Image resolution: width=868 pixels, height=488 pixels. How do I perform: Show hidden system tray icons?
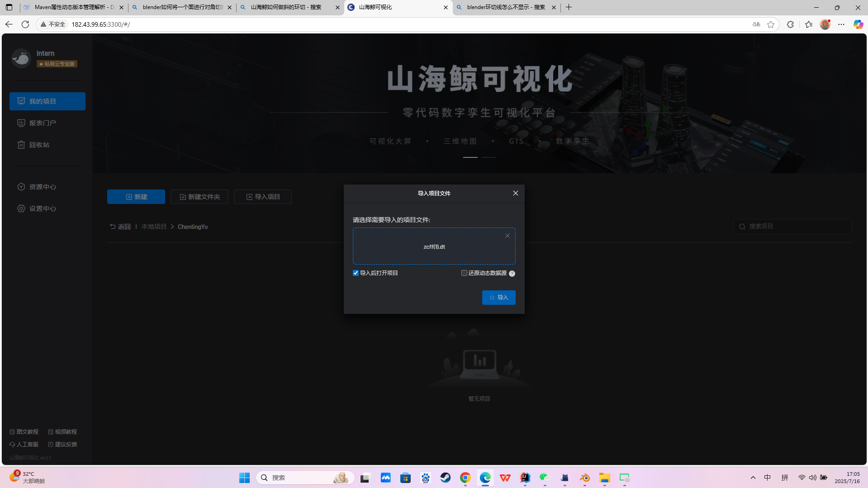tap(753, 478)
